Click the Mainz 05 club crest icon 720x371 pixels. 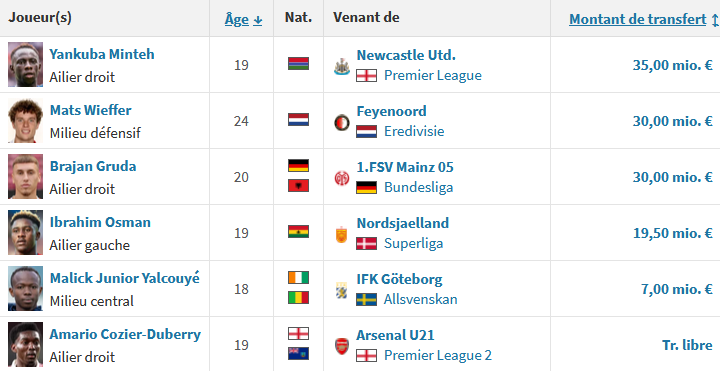pyautogui.click(x=342, y=178)
